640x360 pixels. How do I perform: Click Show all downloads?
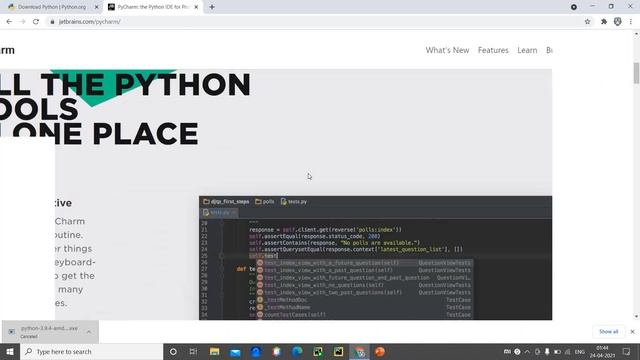point(609,332)
